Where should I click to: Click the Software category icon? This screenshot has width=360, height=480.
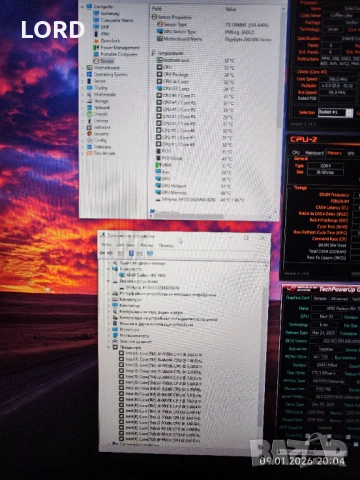[89, 127]
